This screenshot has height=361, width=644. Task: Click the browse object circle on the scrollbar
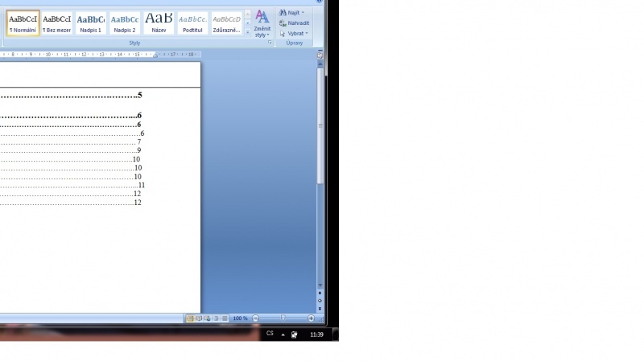click(320, 300)
